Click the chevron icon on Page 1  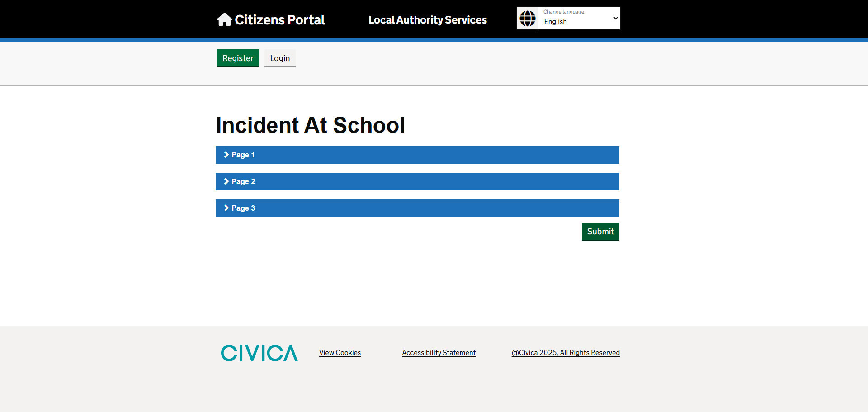coord(226,154)
